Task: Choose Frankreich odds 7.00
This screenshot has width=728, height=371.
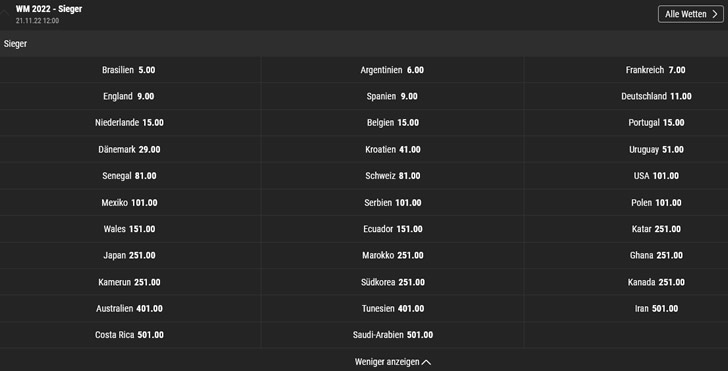Action: (626, 70)
